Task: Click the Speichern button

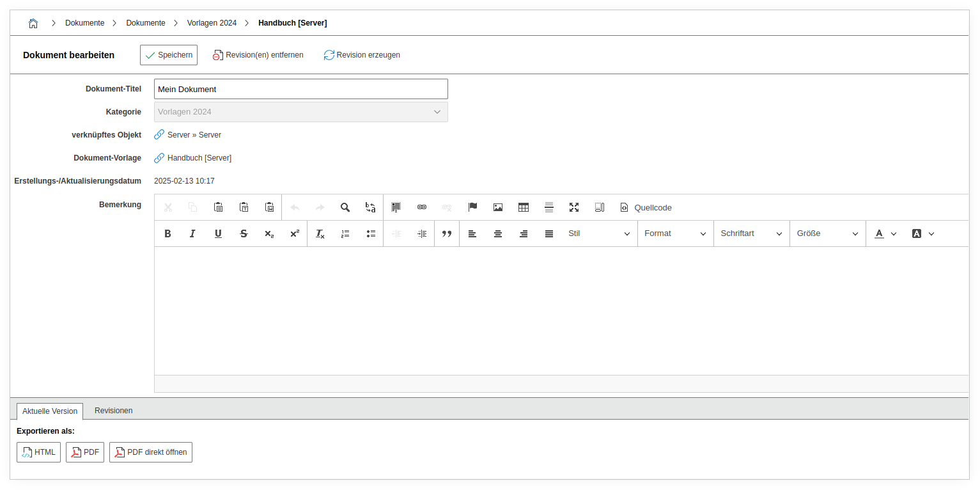Action: tap(169, 55)
